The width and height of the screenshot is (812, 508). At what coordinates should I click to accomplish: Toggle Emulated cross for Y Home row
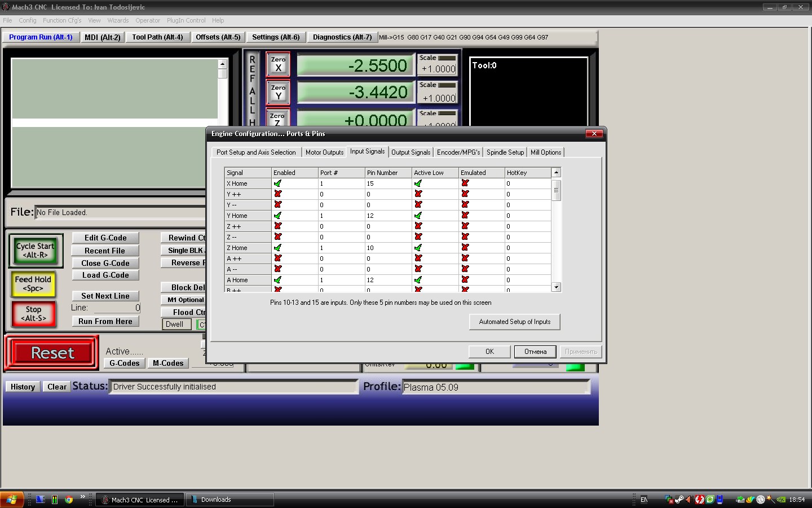coord(465,216)
